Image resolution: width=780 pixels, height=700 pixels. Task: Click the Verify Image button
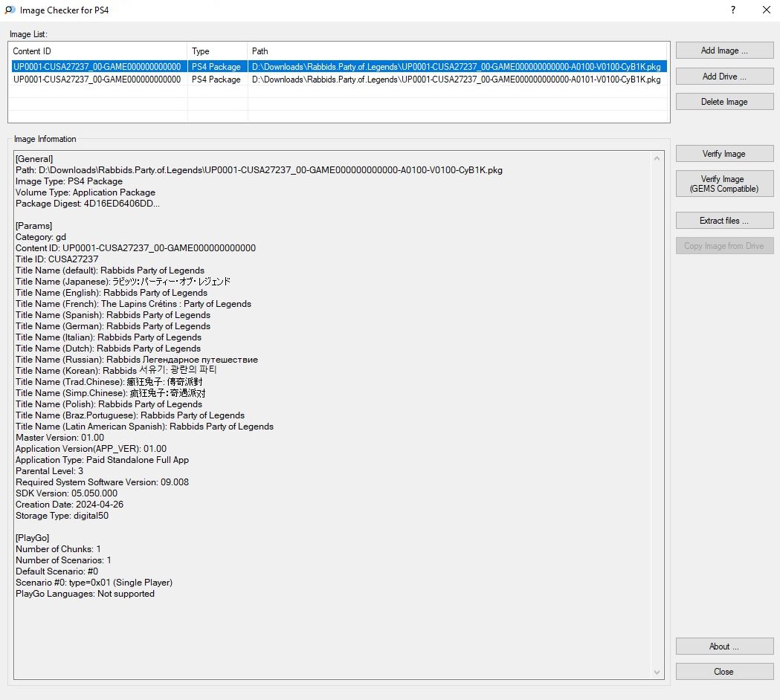[x=724, y=154]
